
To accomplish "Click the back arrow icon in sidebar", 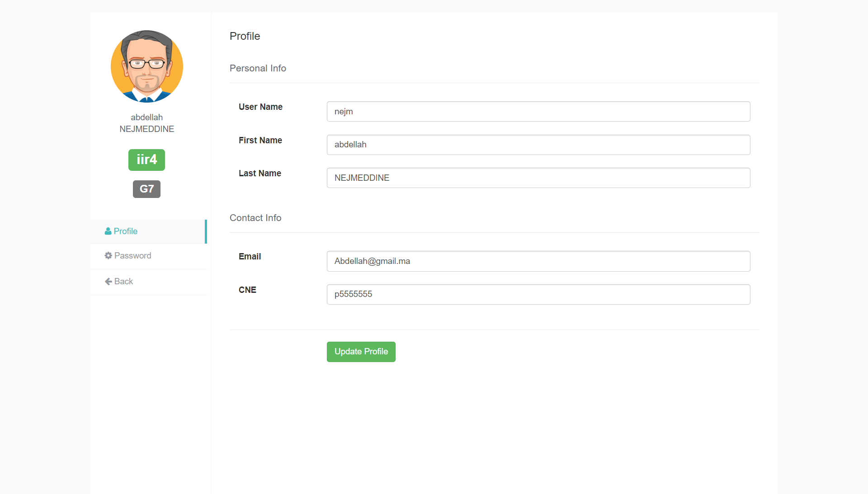I will coord(108,281).
